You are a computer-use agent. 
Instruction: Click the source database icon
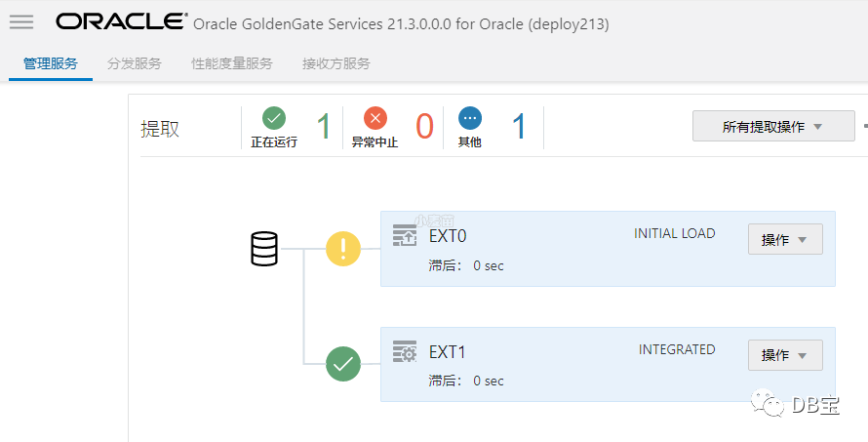(264, 249)
